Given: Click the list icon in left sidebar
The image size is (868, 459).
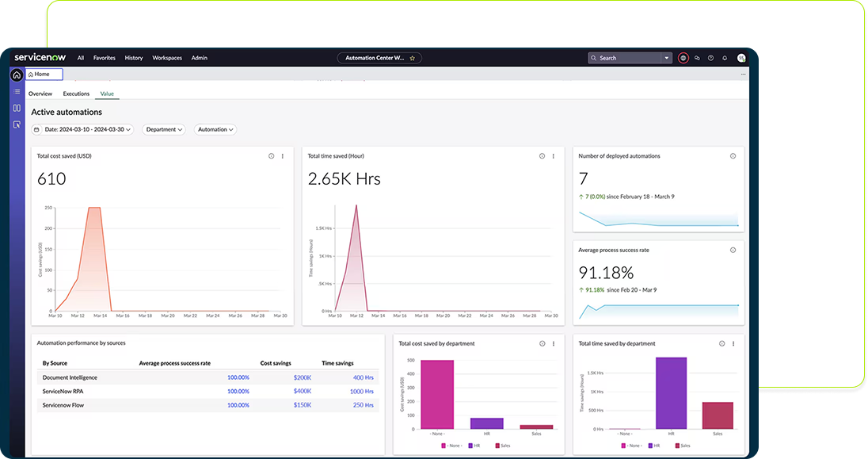Looking at the screenshot, I should [x=17, y=91].
